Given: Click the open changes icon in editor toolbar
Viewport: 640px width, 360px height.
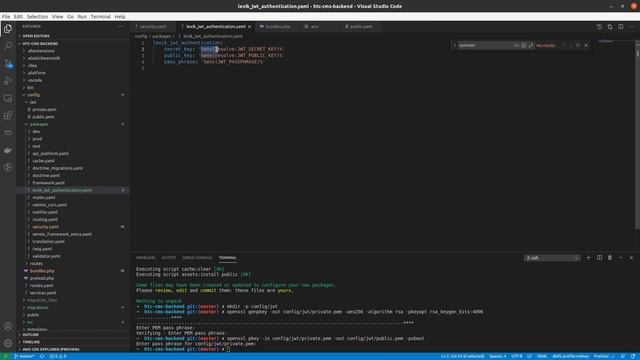Looking at the screenshot, I should pos(610,27).
